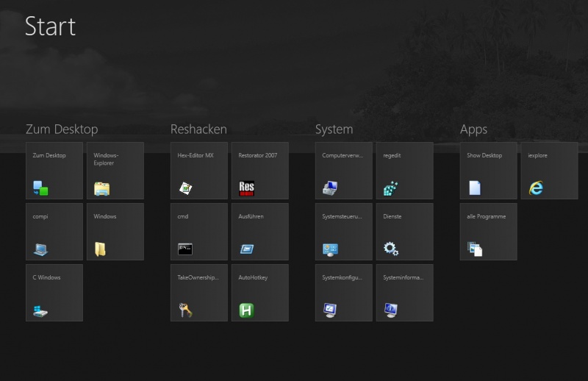The image size is (588, 381).
Task: Launch Restorator 2007 tile
Action: click(260, 171)
